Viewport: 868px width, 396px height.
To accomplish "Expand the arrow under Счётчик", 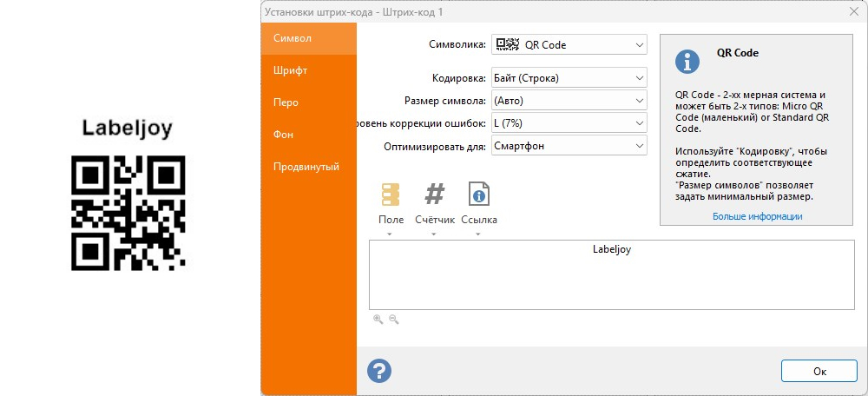I will pos(434,234).
